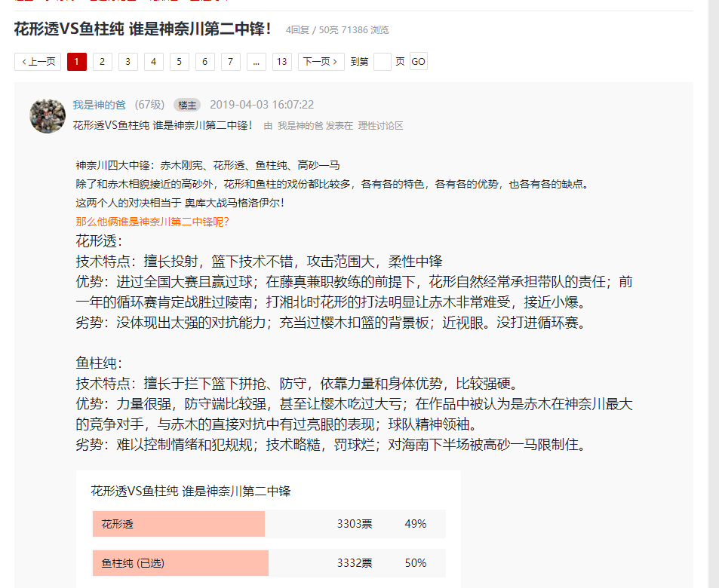The height and width of the screenshot is (588, 719).
Task: Expand hidden pages via ellipsis button
Action: [257, 62]
